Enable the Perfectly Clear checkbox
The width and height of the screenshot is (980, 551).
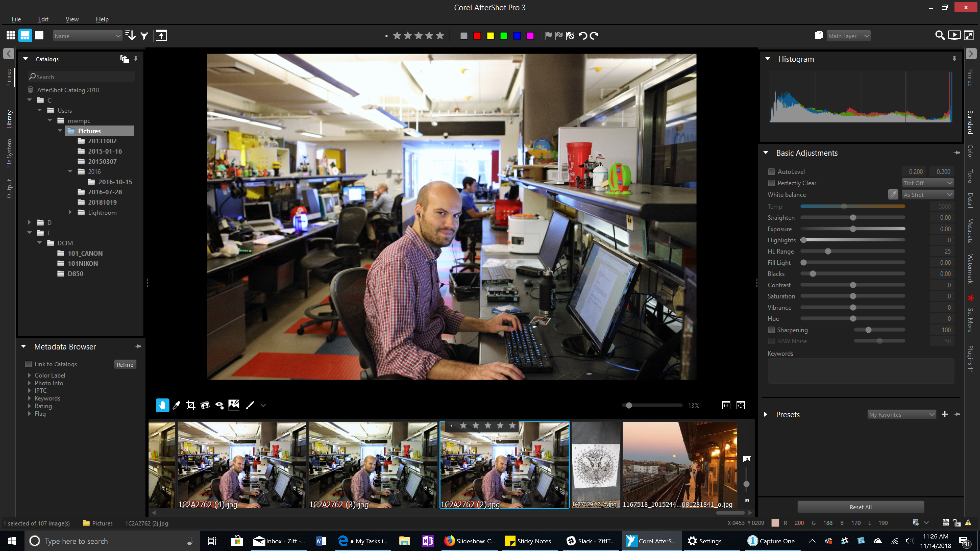pyautogui.click(x=771, y=183)
